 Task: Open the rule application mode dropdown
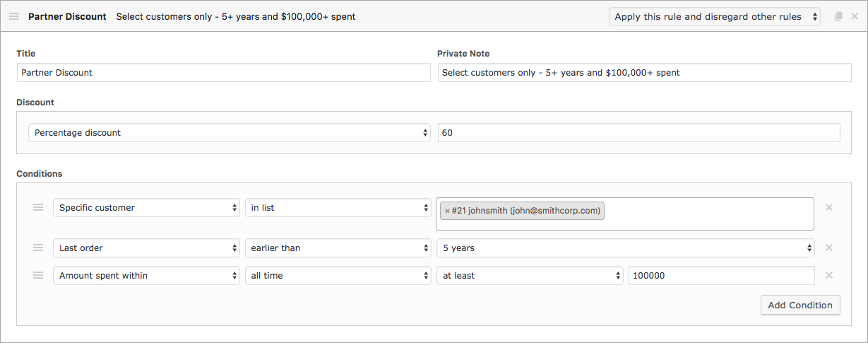(x=714, y=17)
